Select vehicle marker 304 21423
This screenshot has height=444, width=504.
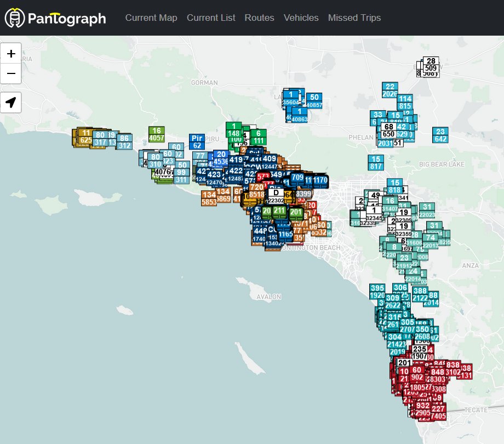point(395,340)
